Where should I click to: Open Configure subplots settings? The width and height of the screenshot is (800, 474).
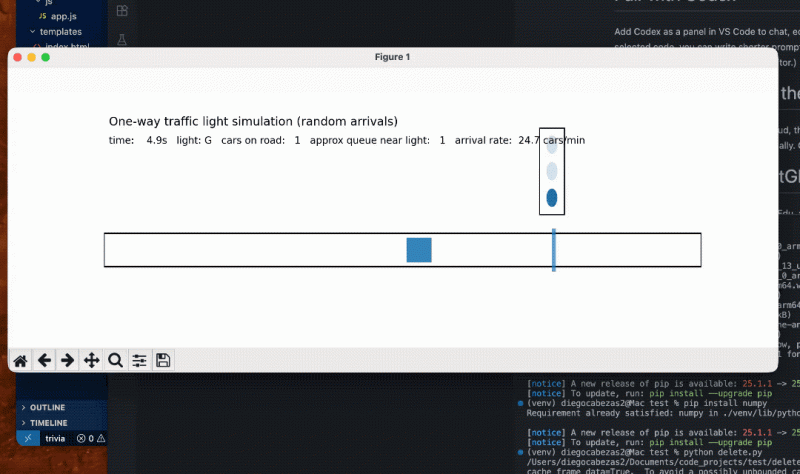click(x=139, y=360)
